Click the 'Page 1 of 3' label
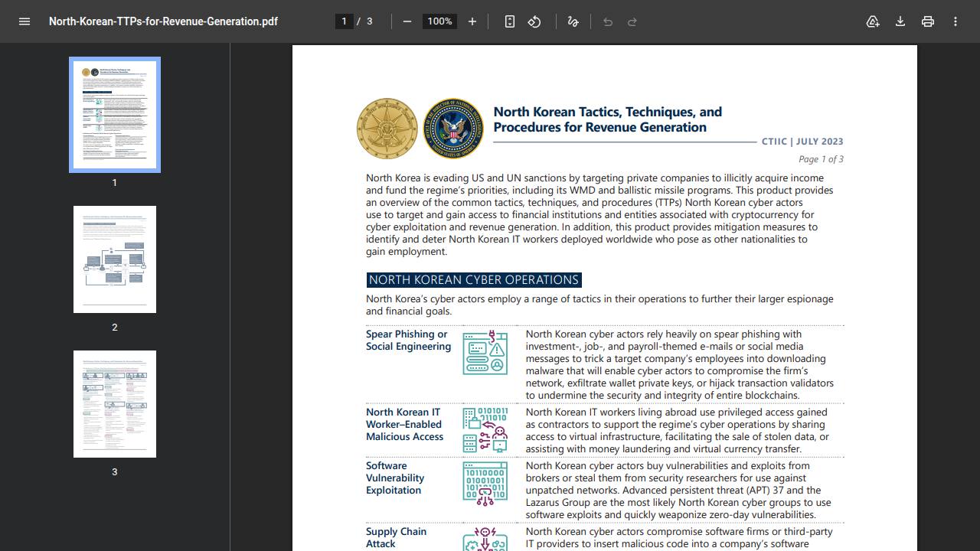Image resolution: width=980 pixels, height=551 pixels. click(x=821, y=159)
